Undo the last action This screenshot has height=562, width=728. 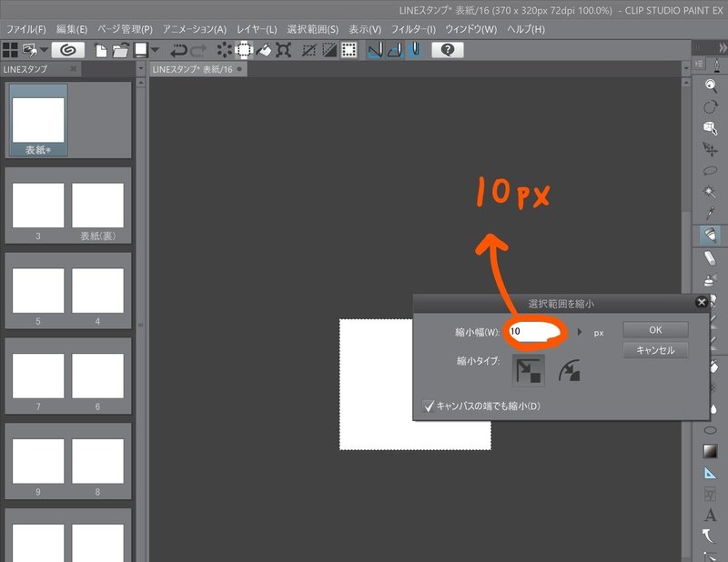(178, 50)
